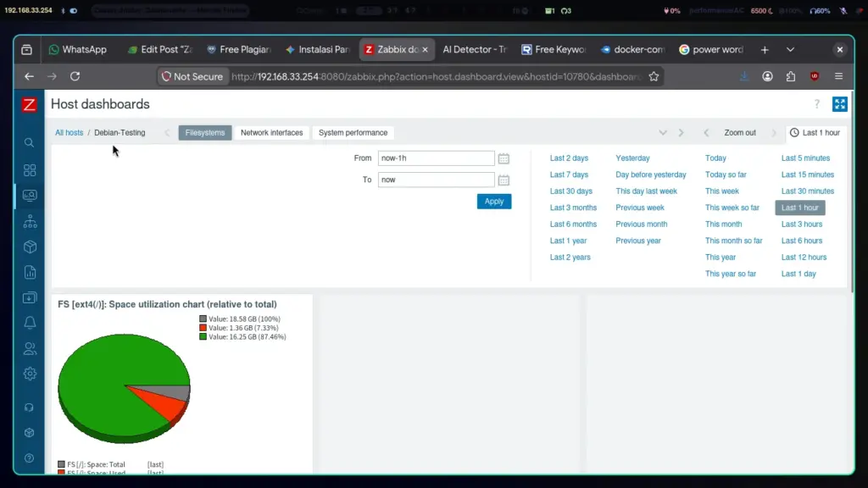868x488 pixels.
Task: Open Dashboards icon in Zabbix sidebar
Action: click(30, 169)
